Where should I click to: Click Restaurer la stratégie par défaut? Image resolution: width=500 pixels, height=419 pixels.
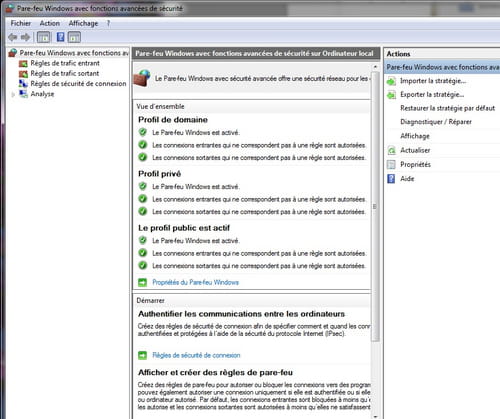click(x=448, y=108)
